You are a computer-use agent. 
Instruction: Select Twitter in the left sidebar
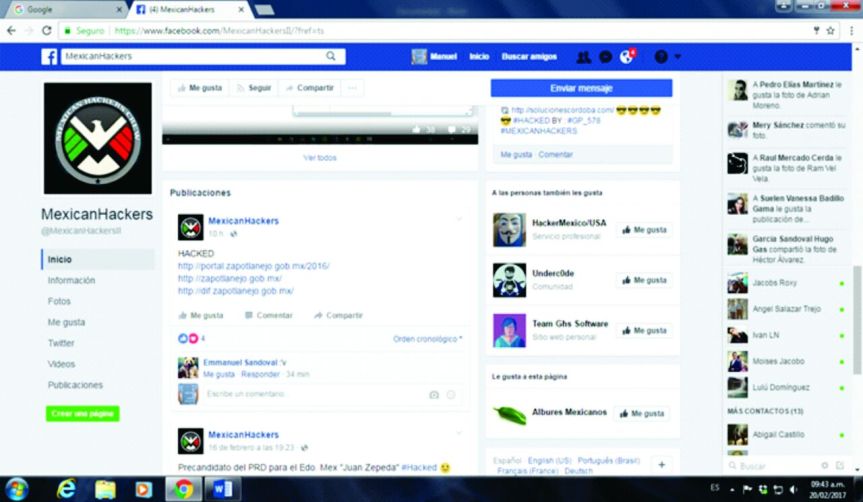click(61, 343)
